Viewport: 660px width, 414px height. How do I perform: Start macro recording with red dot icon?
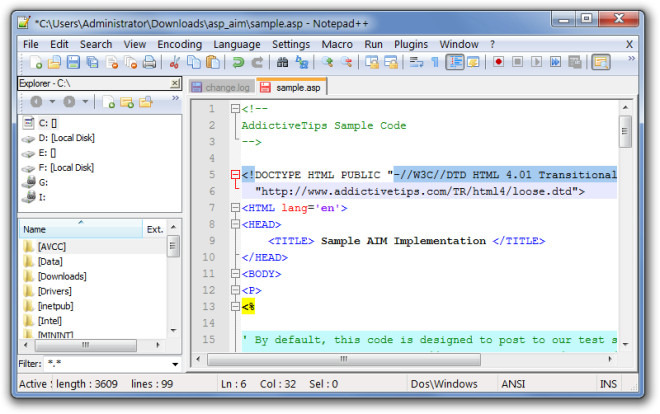click(x=499, y=62)
